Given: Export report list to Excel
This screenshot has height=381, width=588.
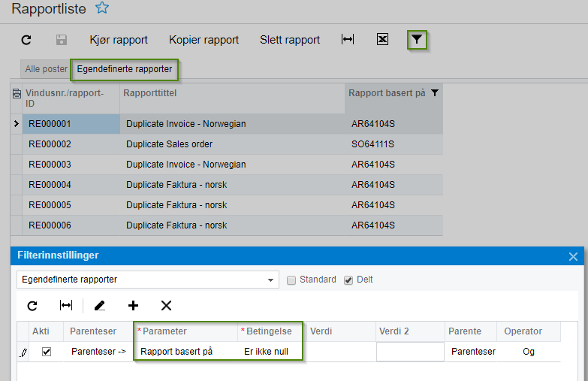Looking at the screenshot, I should coord(382,40).
